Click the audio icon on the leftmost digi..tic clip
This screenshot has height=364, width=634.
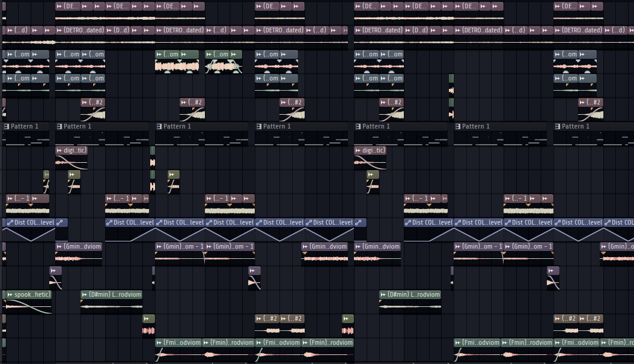click(59, 150)
